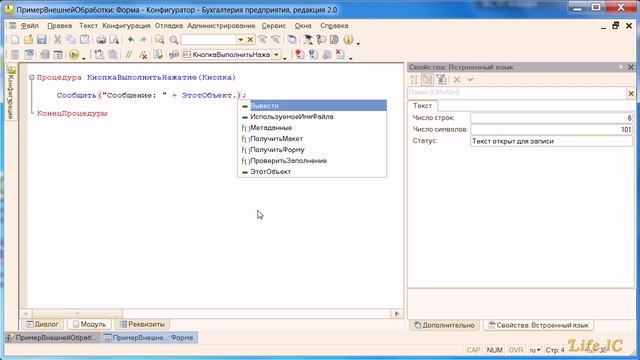Screen dimensions: 640x360
Task: Choose ИспользуемоеИмяФайла in autocomplete list
Action: 312,117
